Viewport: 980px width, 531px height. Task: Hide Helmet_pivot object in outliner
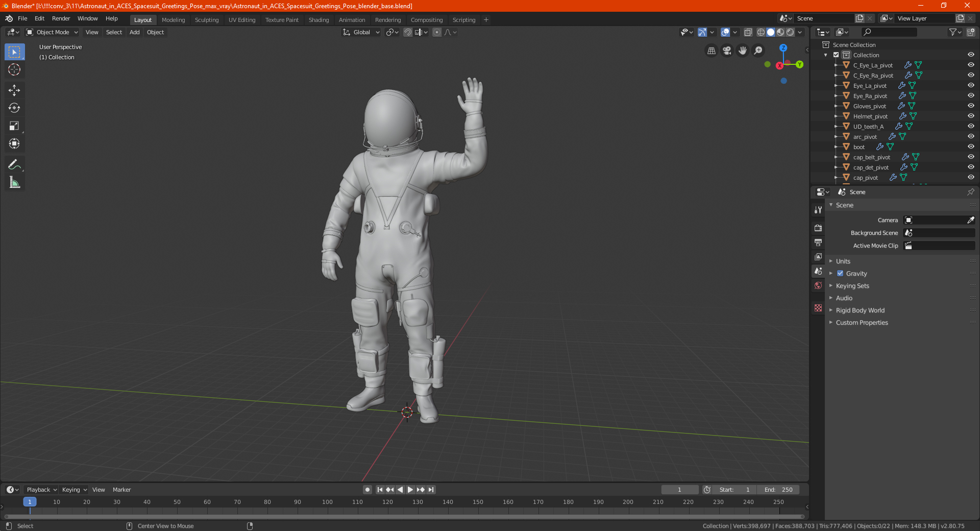[x=971, y=116]
